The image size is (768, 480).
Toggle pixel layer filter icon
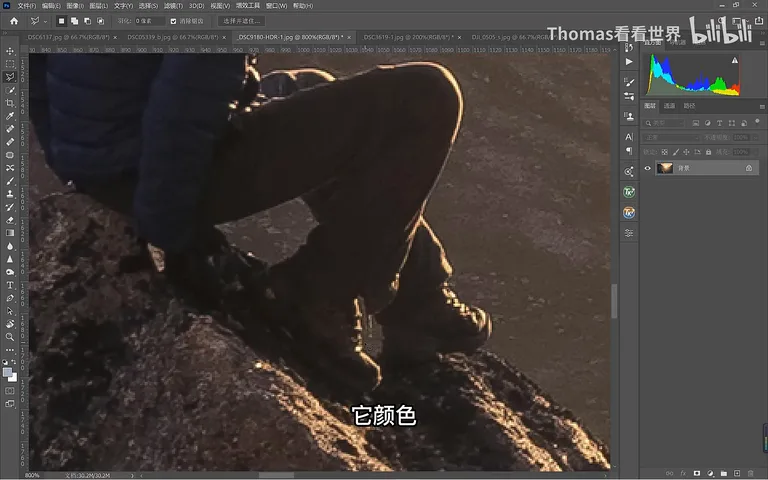pos(695,123)
